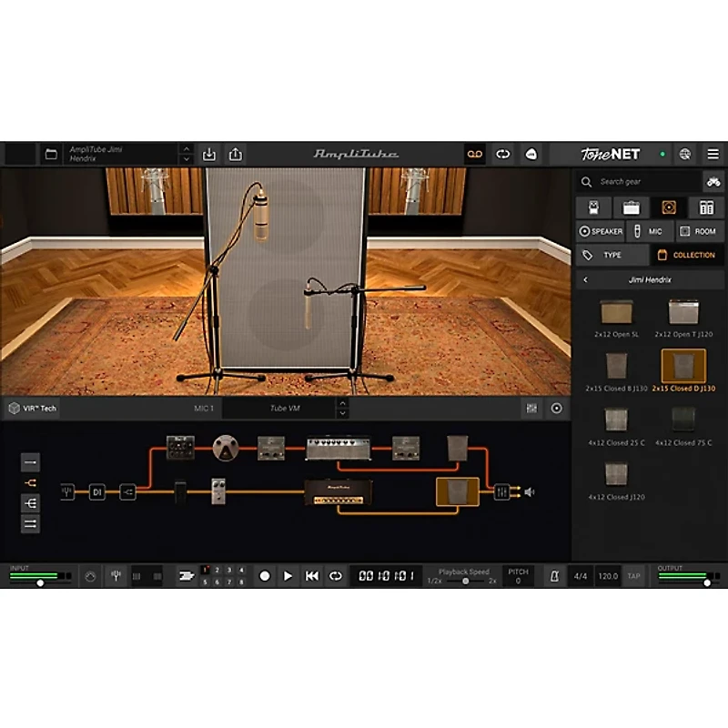Click the preset next arrow down
Viewport: 728px width, 728px height.
(187, 159)
